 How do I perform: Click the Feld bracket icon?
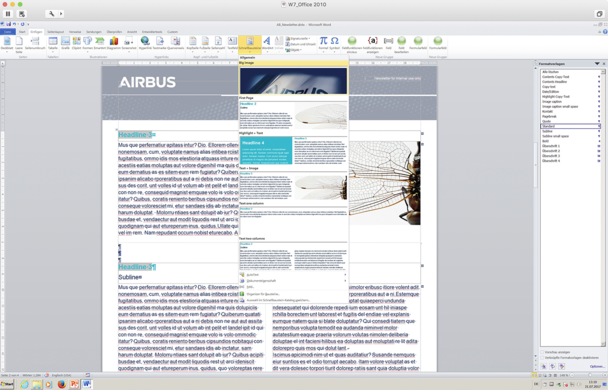(388, 43)
